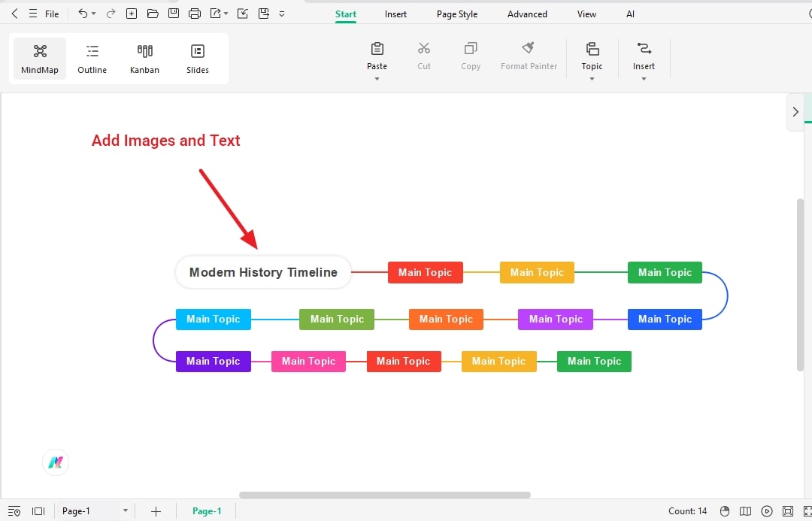Print the mind map
Screen dimensions: 812x521
[x=195, y=14]
